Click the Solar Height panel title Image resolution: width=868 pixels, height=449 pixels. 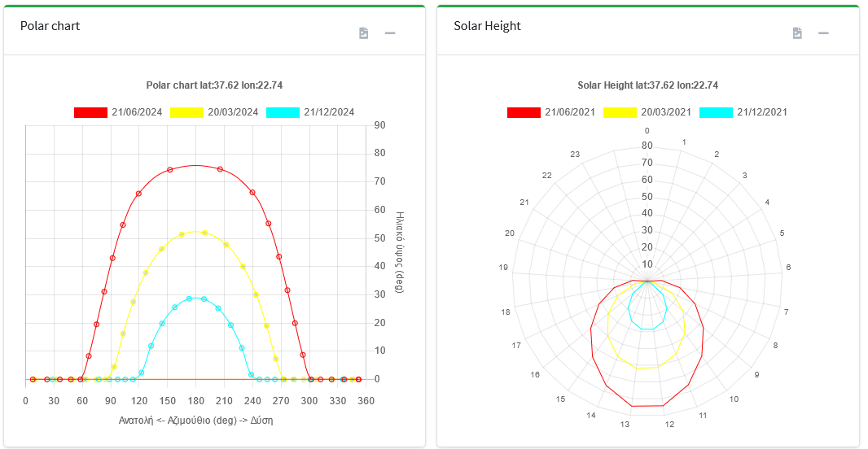(487, 26)
